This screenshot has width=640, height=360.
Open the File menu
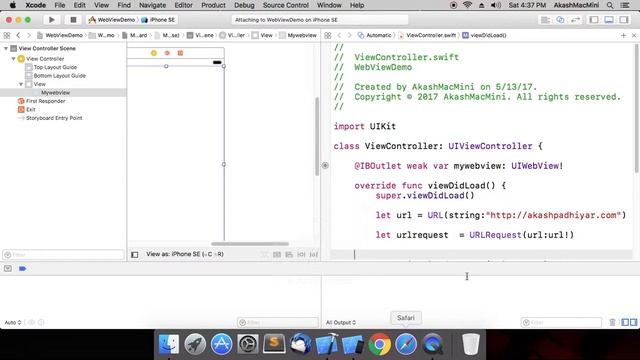point(60,5)
